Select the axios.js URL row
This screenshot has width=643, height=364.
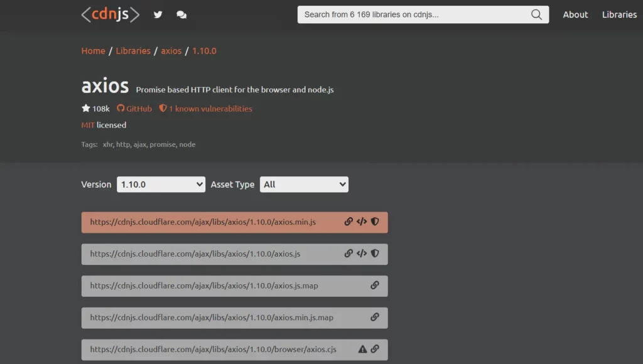tap(235, 254)
